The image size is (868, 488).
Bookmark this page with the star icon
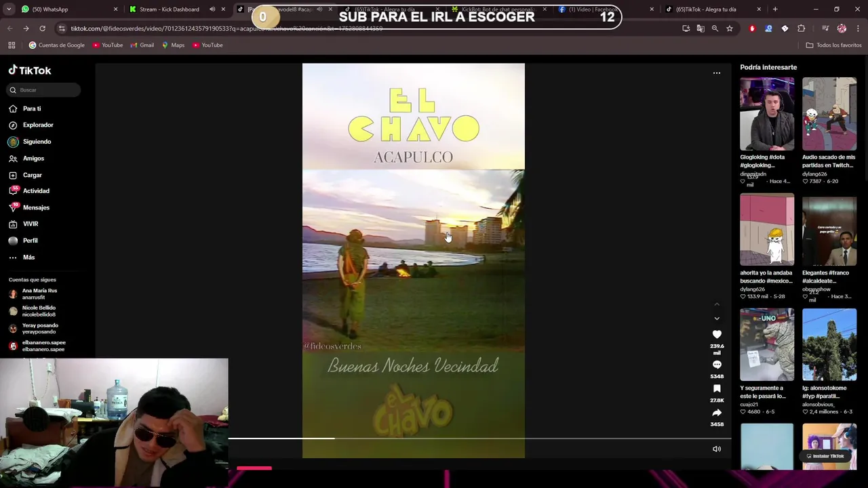pyautogui.click(x=730, y=28)
